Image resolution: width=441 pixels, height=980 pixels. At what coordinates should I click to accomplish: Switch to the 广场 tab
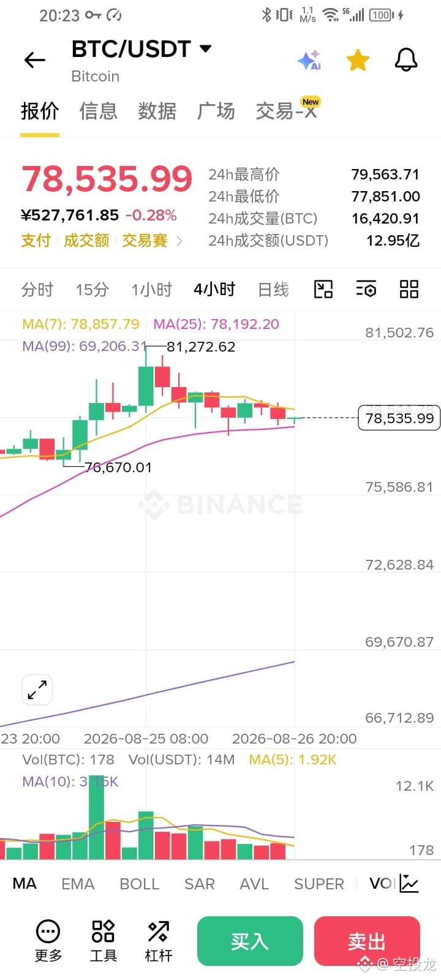[216, 111]
